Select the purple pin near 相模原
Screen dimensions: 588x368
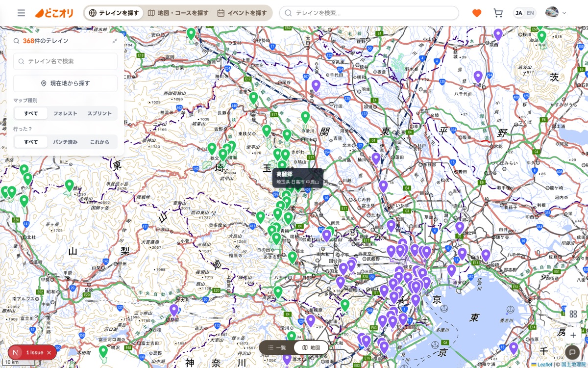(310, 321)
